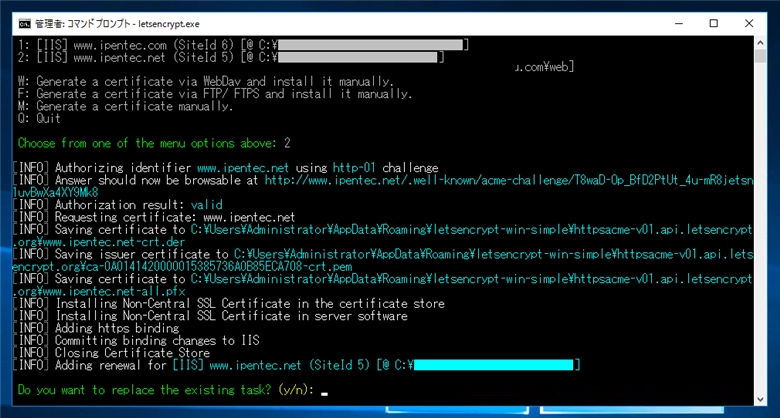Click the 'http-01' challenge text

point(354,168)
